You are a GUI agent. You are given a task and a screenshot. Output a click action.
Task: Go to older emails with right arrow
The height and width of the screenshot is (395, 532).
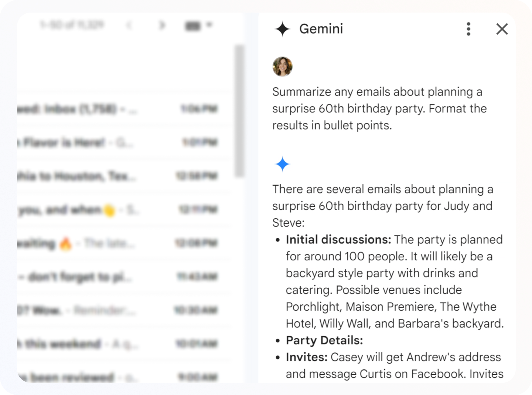(x=162, y=25)
